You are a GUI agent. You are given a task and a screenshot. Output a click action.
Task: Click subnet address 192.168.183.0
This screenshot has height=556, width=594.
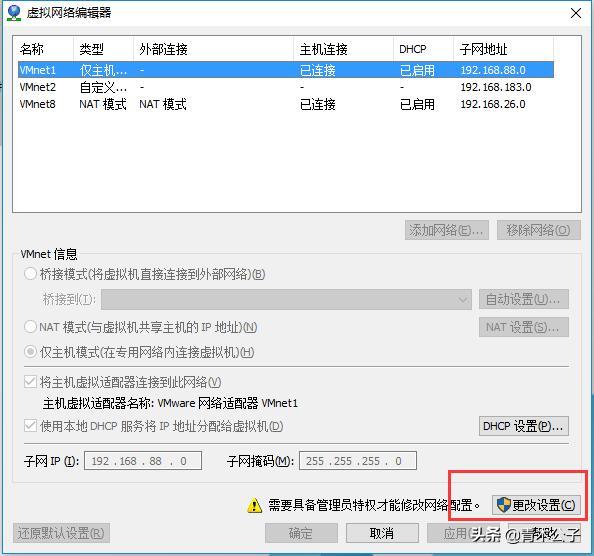click(x=496, y=87)
